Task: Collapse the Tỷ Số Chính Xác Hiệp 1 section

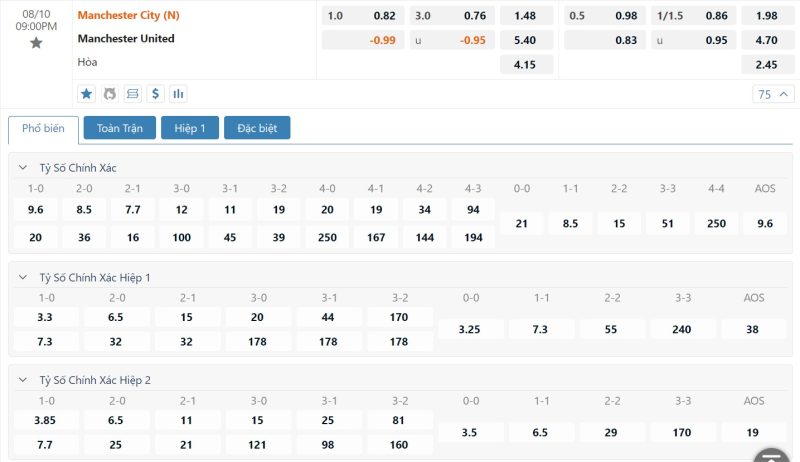Action: pyautogui.click(x=23, y=277)
